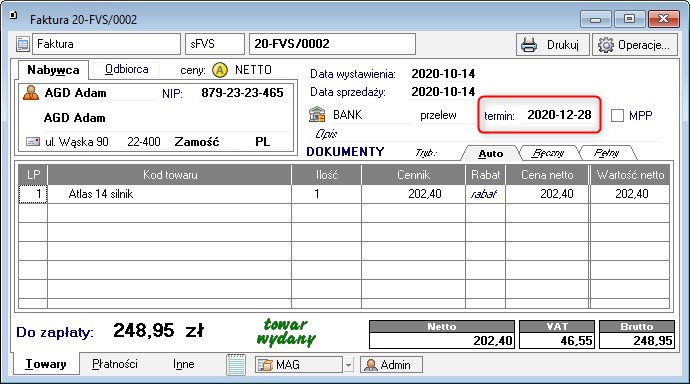690x384 pixels.
Task: Click the Cena netto cell 202,40
Action: 547,194
